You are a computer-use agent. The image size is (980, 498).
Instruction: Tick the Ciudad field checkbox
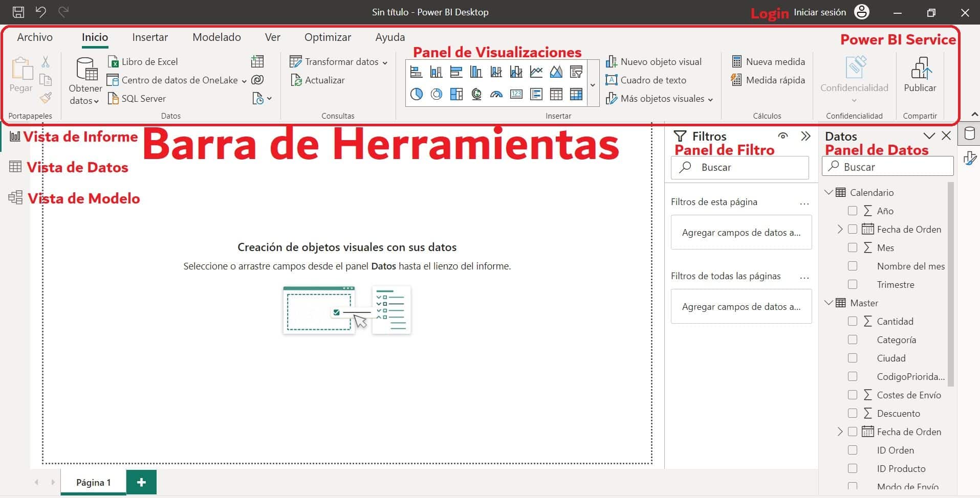click(x=853, y=358)
